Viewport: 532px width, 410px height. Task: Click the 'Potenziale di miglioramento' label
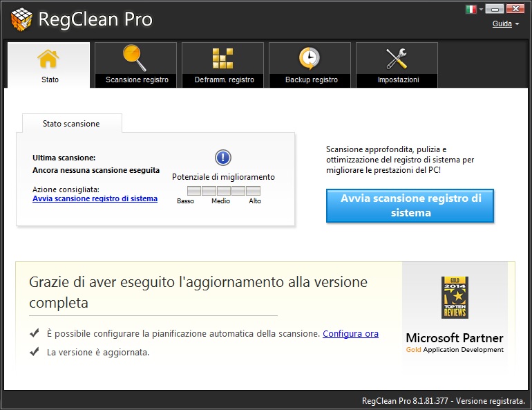point(223,177)
